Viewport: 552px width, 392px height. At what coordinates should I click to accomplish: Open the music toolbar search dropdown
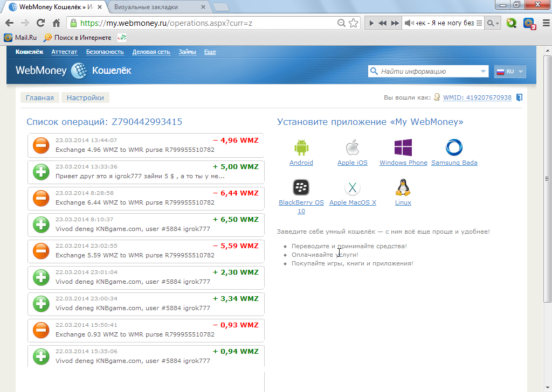(x=493, y=23)
